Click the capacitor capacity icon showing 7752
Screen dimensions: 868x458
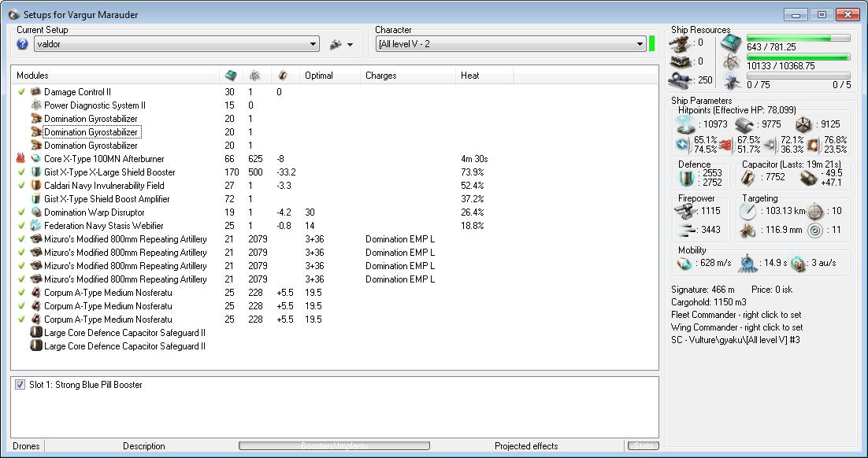coord(748,178)
